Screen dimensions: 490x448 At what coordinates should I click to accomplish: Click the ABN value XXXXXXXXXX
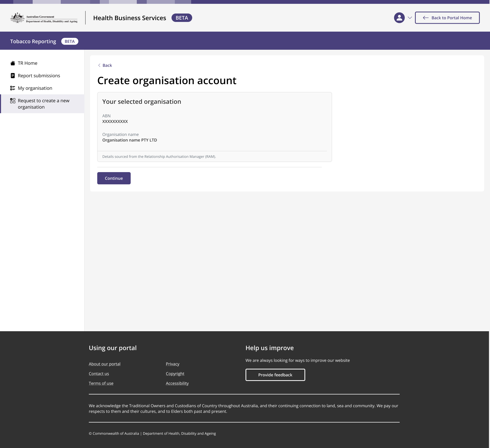point(115,121)
